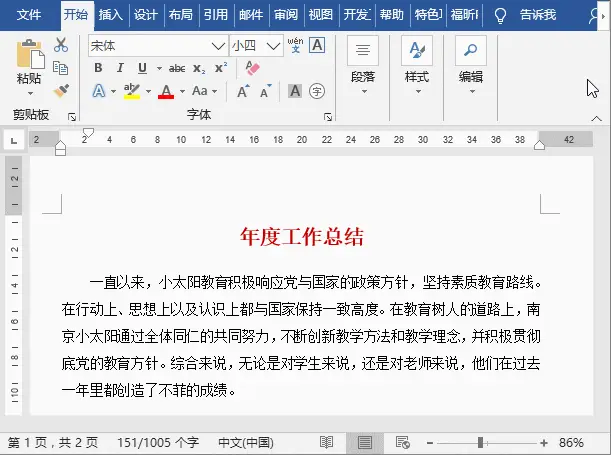611x455 pixels.
Task: Expand highlight color dropdown arrow
Action: (148, 92)
